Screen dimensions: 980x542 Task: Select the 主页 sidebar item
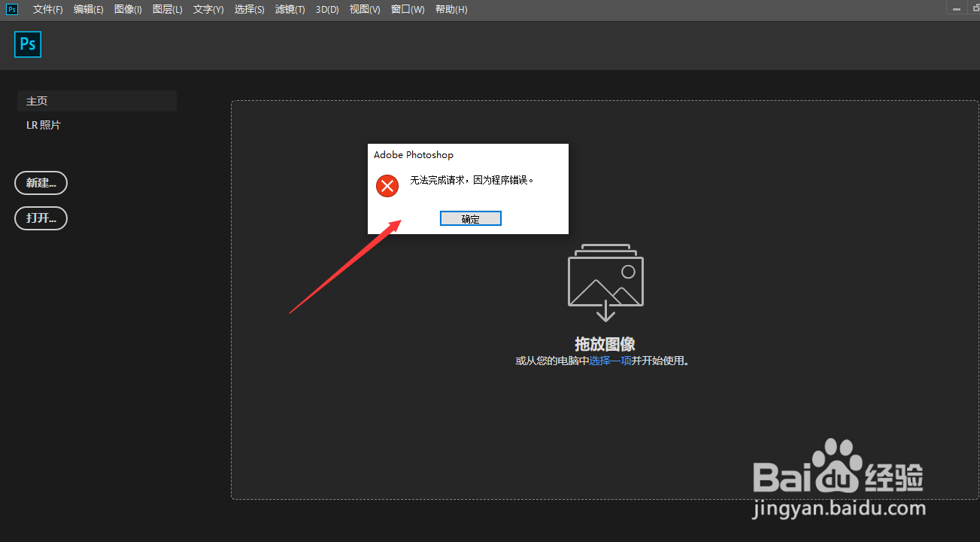click(x=97, y=101)
